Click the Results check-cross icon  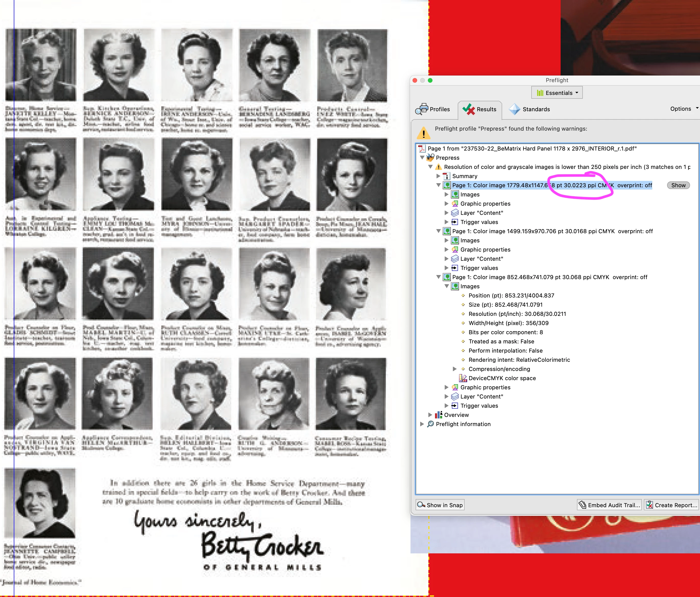[x=468, y=109]
